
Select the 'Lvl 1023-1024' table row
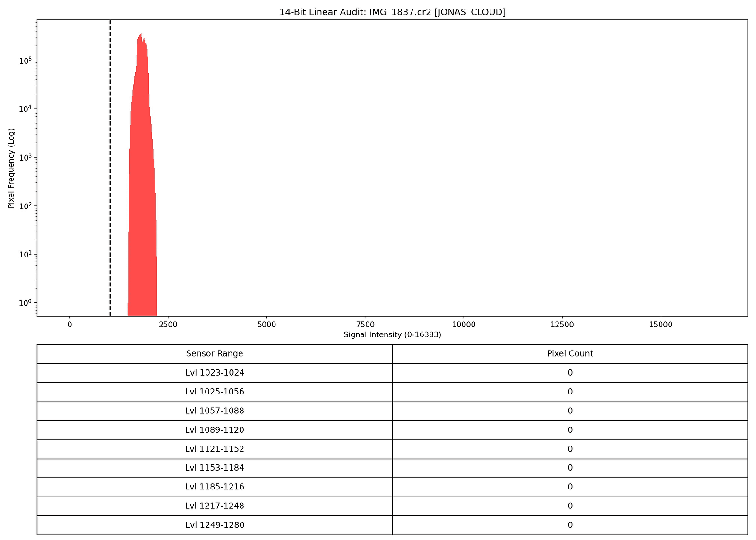tap(215, 373)
